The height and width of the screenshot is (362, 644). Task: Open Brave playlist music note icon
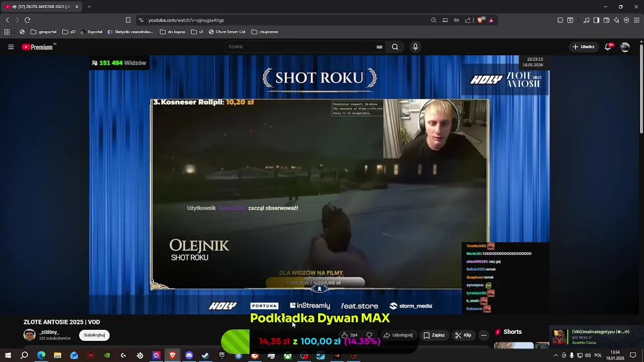(587, 20)
